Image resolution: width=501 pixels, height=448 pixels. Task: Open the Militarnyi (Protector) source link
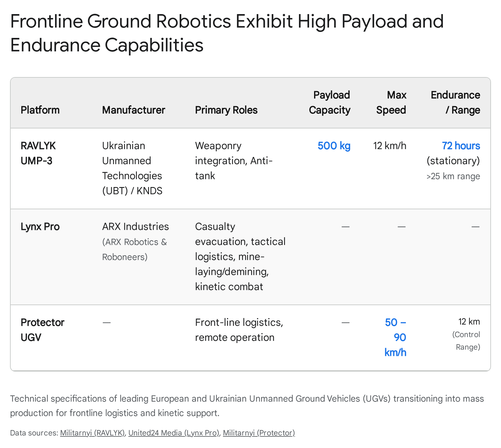[x=259, y=433]
